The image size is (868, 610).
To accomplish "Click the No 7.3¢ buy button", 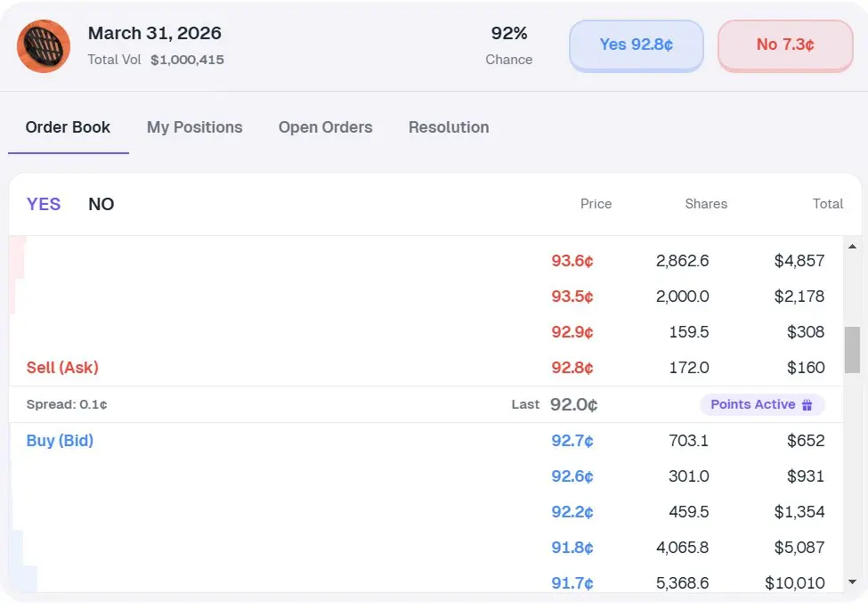I will [x=785, y=45].
